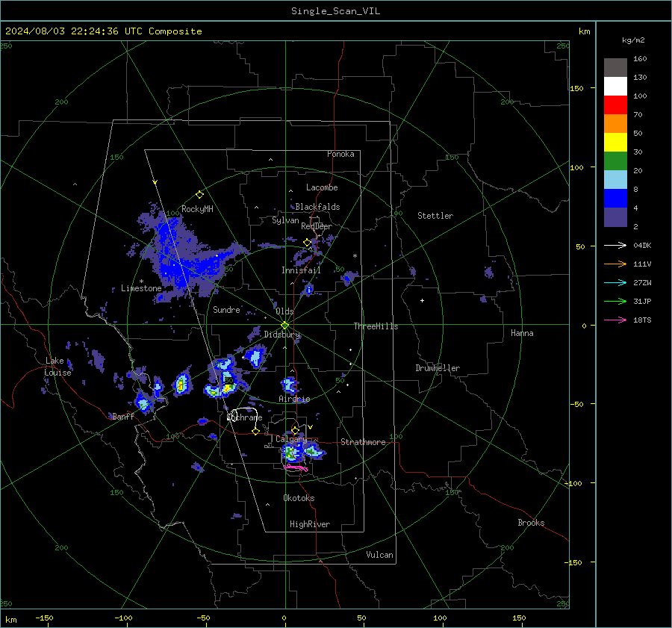Viewport: 672px width, 628px height.
Task: Select the gray 130-160 legend swatch
Action: [x=615, y=68]
